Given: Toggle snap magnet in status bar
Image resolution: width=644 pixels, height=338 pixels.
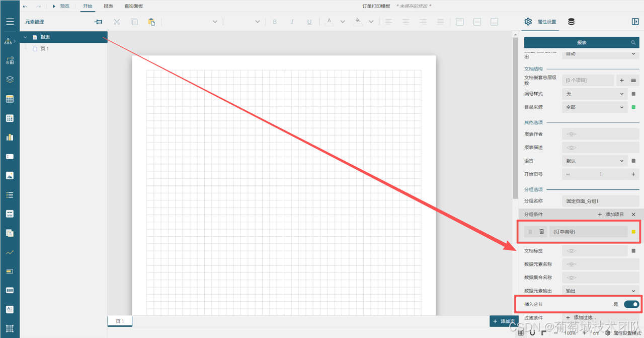Looking at the screenshot, I should 532,333.
